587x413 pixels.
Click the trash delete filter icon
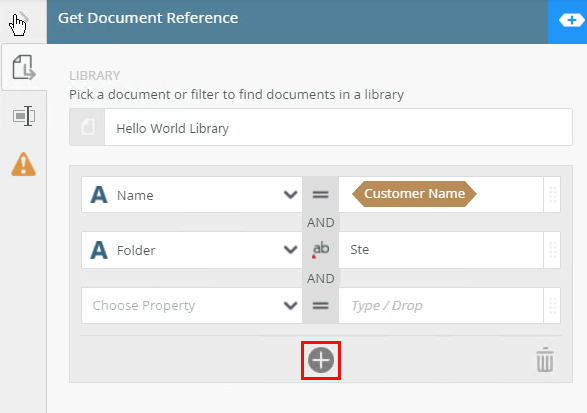(x=545, y=360)
